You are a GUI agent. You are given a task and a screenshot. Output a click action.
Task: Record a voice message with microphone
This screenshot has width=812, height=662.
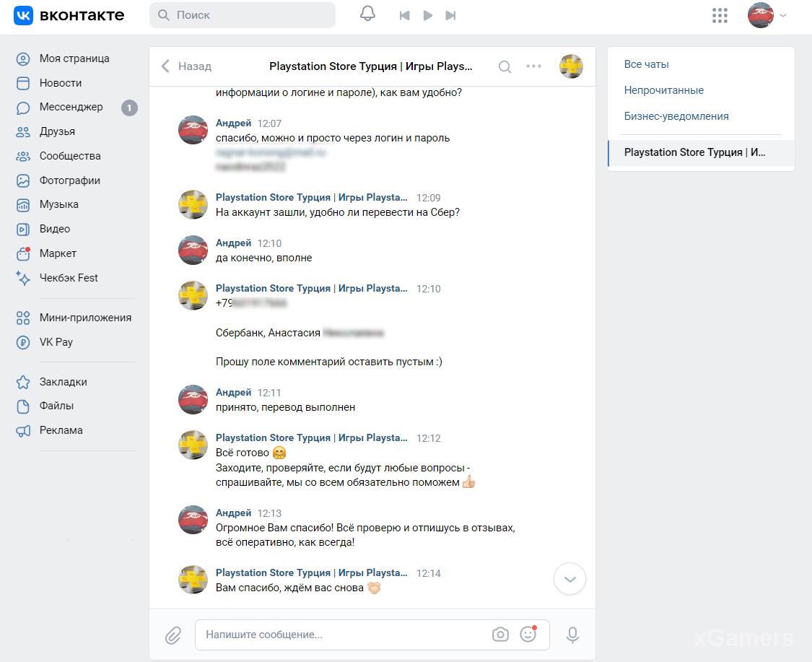pos(572,635)
